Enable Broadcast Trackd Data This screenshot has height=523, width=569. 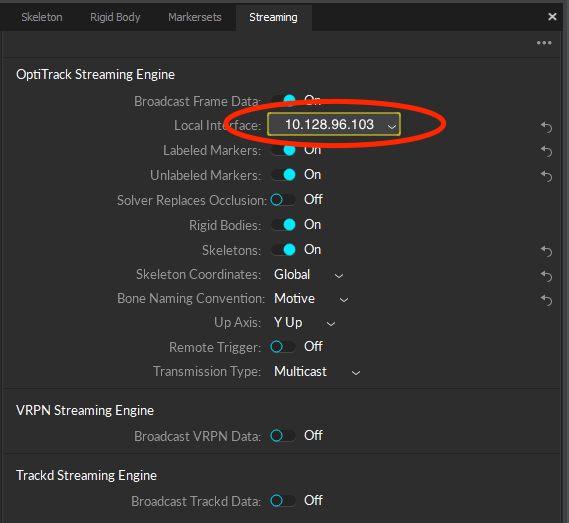(283, 500)
